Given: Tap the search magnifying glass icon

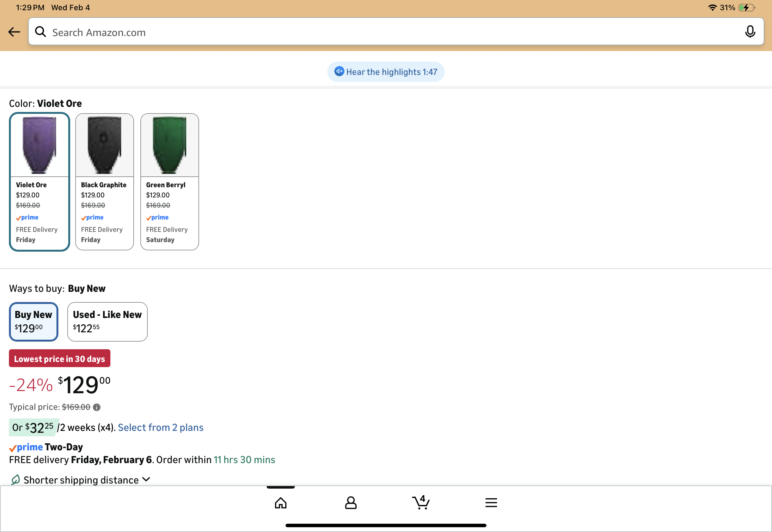Looking at the screenshot, I should (41, 32).
